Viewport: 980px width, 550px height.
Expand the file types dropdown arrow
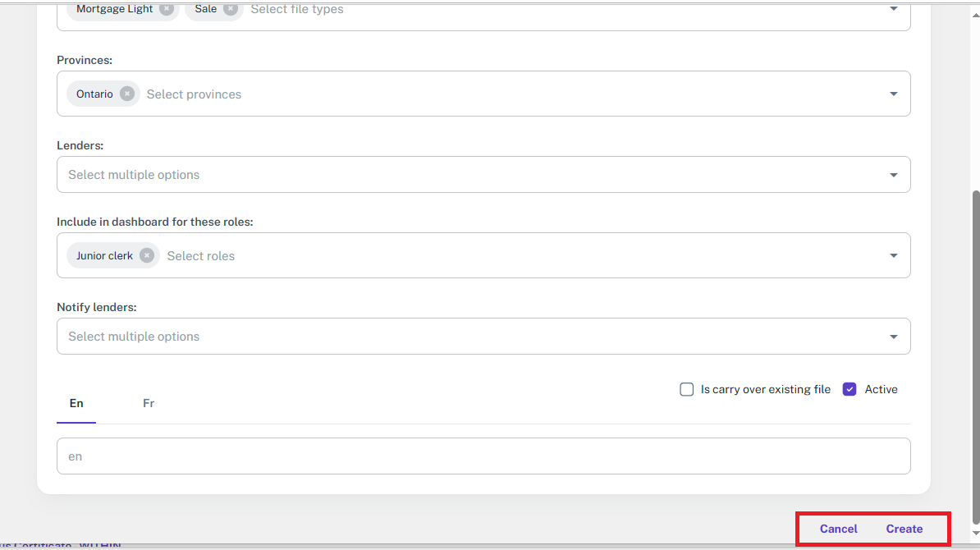click(x=894, y=9)
